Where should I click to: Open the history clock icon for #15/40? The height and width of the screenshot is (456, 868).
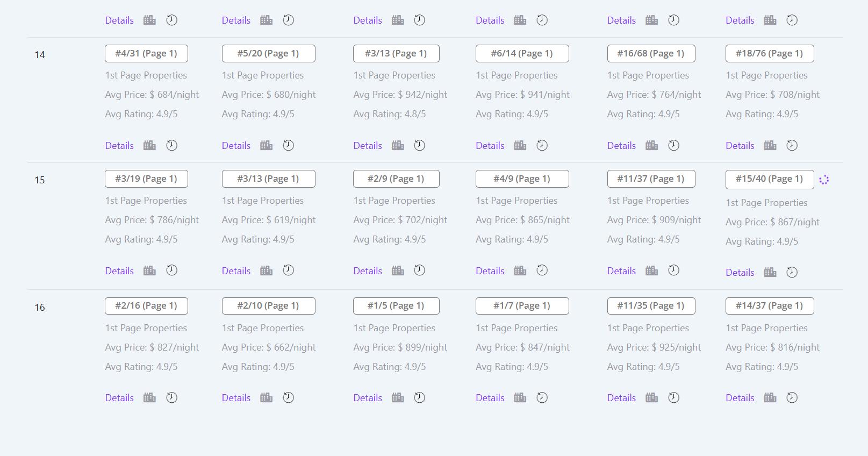coord(792,272)
